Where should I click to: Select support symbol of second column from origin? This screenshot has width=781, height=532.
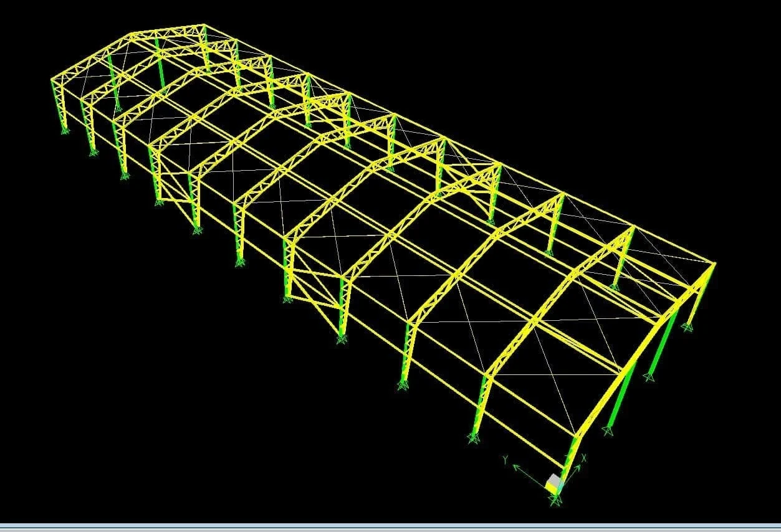(474, 438)
